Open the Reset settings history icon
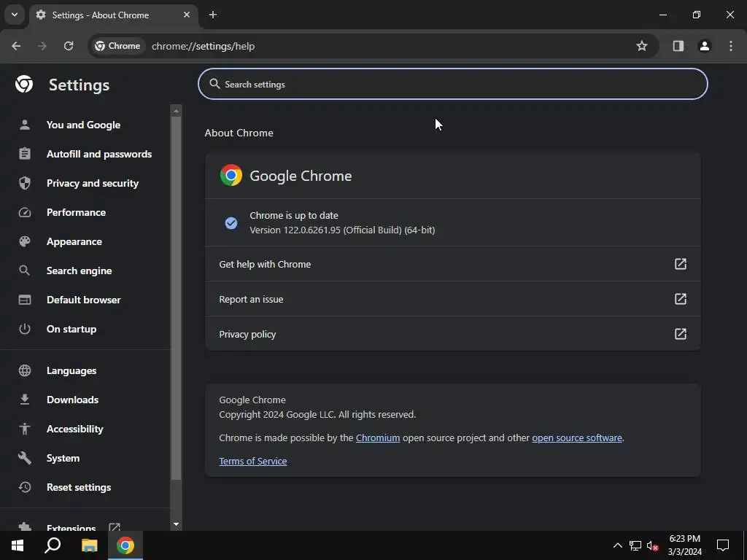 [24, 486]
